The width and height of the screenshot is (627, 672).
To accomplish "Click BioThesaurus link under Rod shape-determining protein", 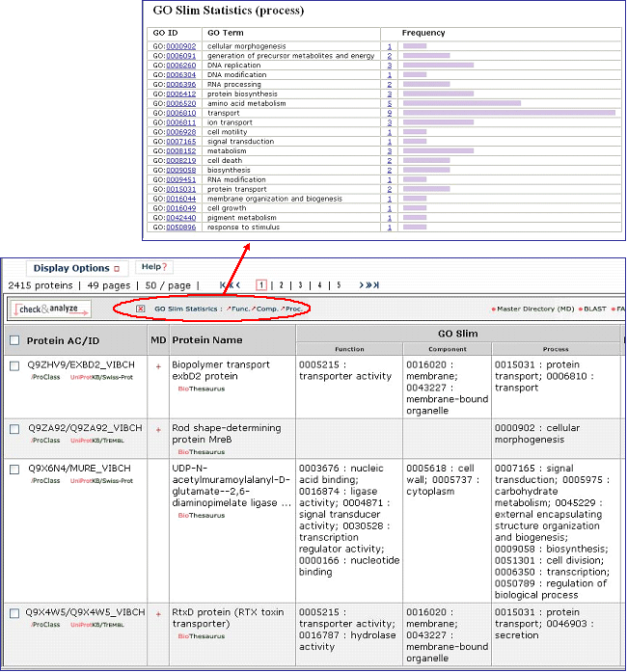I will pos(202,451).
